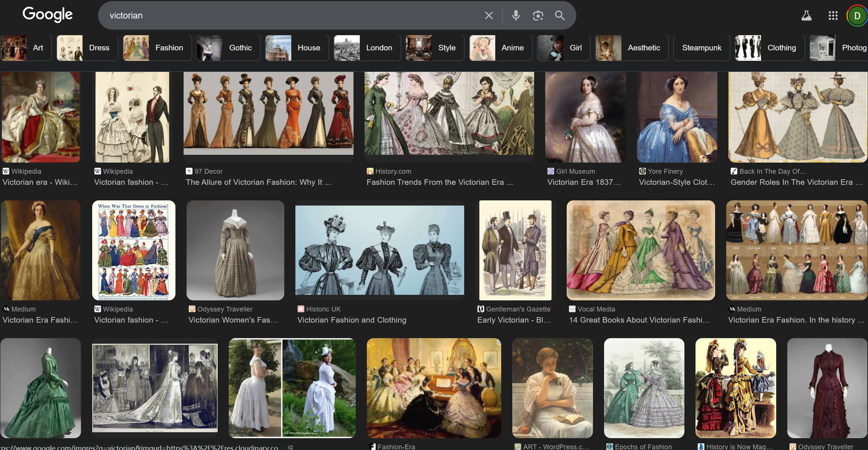Open Search Labs flask icon
The width and height of the screenshot is (868, 450).
[x=806, y=16]
